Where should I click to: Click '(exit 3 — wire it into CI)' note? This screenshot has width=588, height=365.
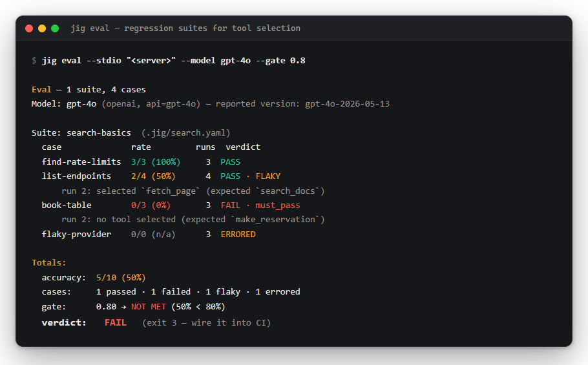(206, 322)
